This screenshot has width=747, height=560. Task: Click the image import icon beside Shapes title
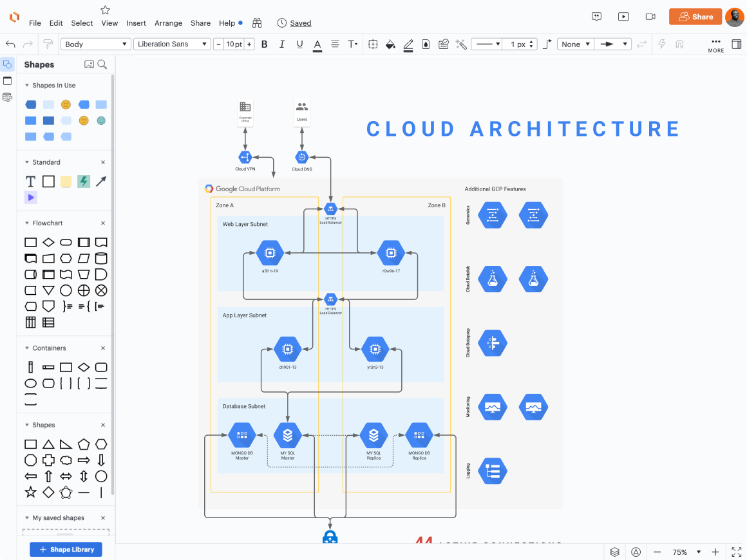(88, 64)
